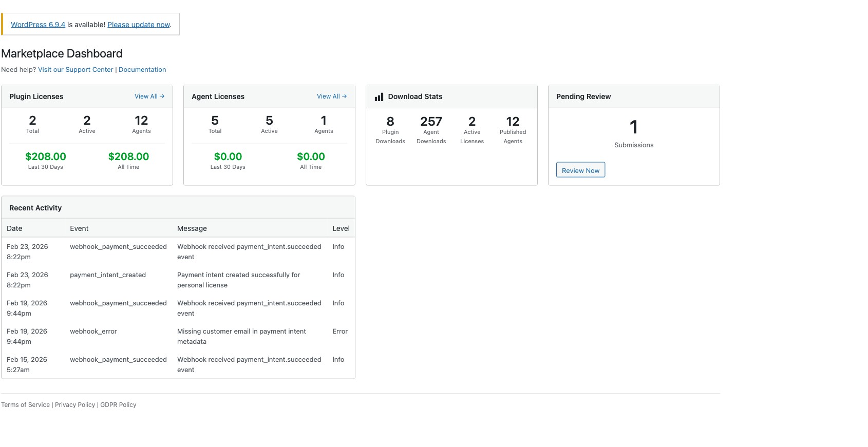
Task: Open the Documentation link
Action: (142, 70)
